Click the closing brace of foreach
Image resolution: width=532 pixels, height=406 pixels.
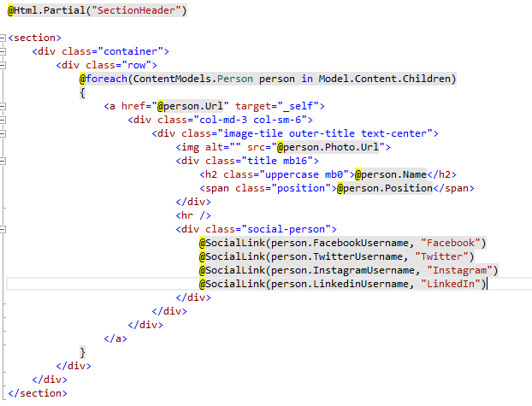tap(82, 352)
